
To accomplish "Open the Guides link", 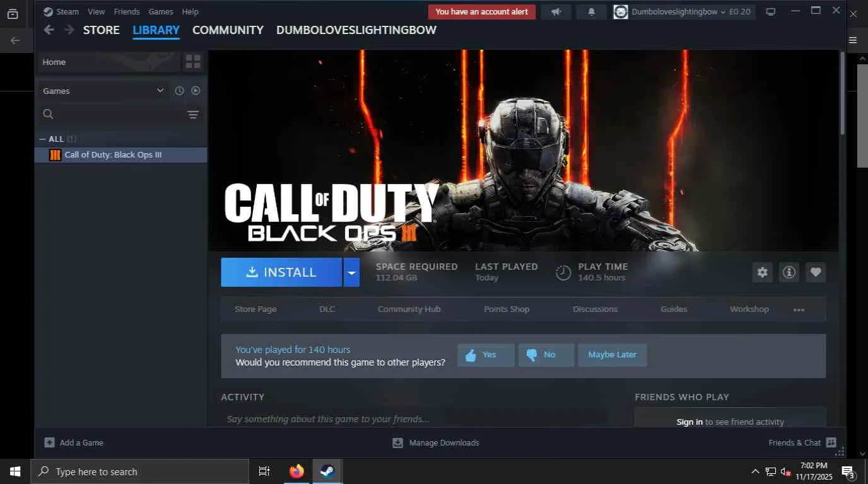I will [674, 309].
